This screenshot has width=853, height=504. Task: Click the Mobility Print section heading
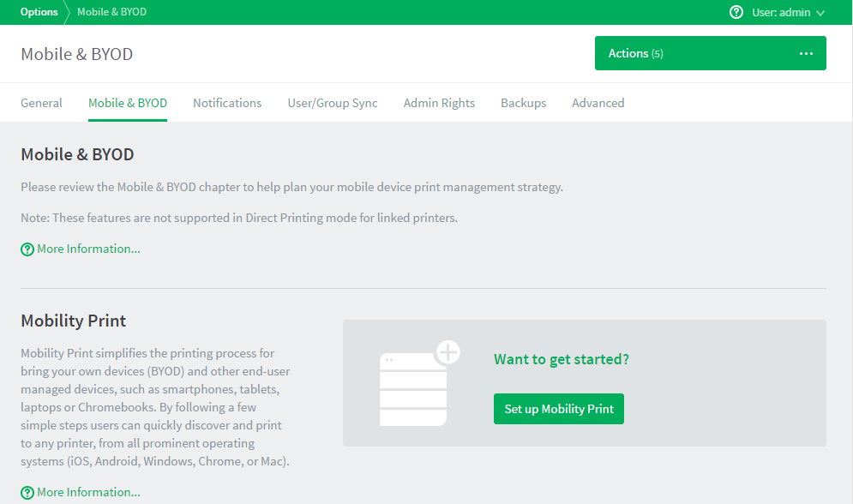click(x=74, y=321)
